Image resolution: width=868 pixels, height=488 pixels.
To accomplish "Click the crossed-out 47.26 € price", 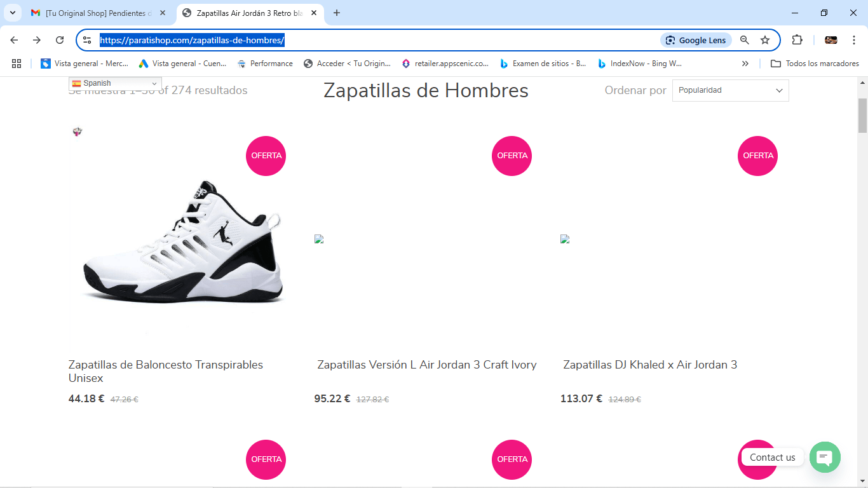I will [125, 400].
